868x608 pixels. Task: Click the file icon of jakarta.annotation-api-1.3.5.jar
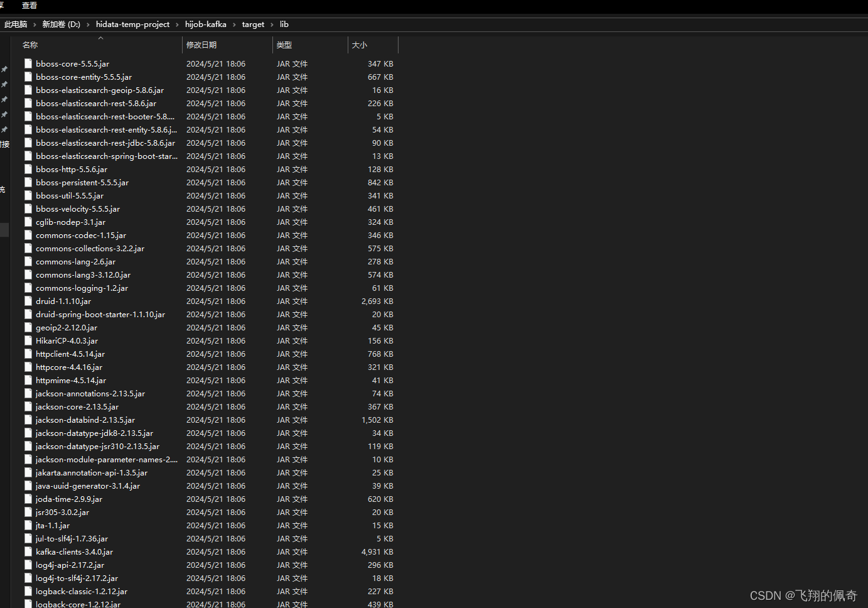(x=28, y=472)
